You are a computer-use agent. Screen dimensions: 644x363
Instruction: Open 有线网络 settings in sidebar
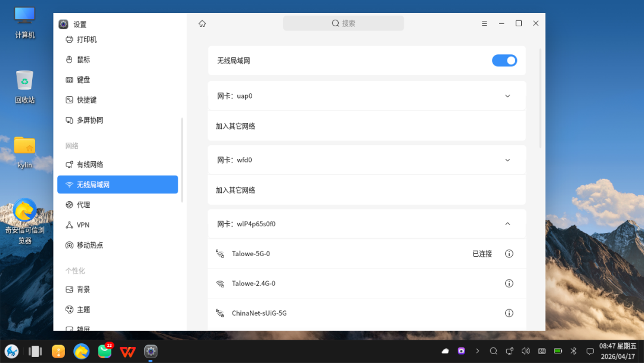tap(117, 164)
